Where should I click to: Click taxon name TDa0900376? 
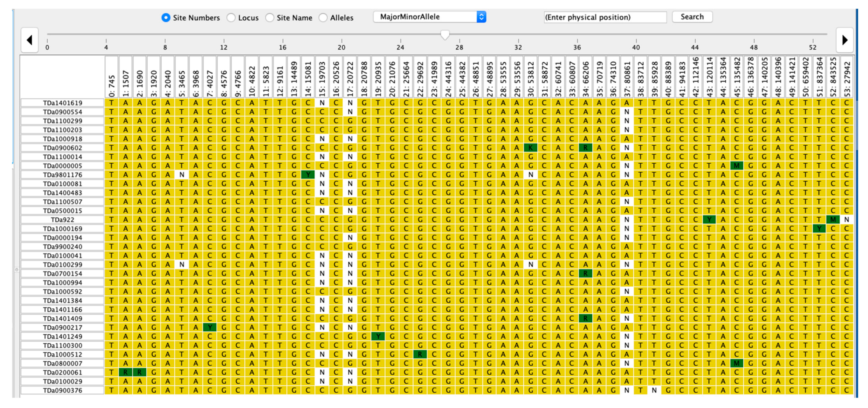[62, 390]
